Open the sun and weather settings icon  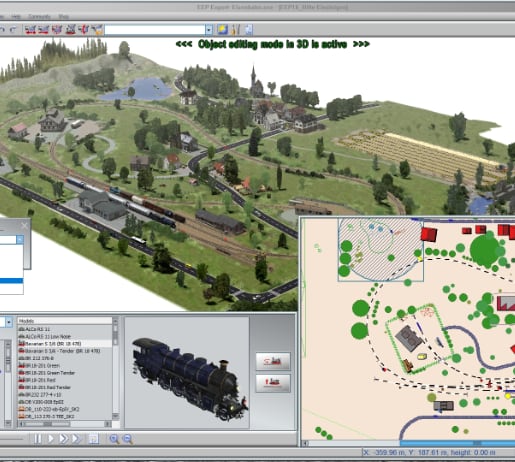(222, 30)
